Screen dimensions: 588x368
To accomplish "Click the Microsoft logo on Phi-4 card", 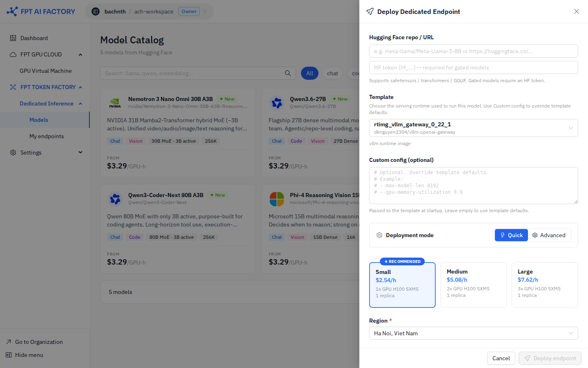I will pos(277,199).
